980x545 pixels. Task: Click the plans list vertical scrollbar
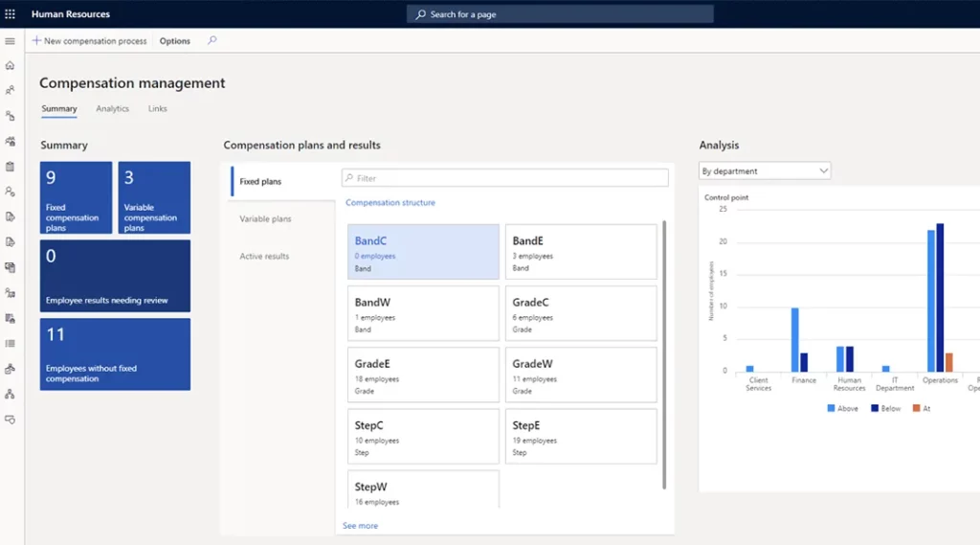(664, 354)
